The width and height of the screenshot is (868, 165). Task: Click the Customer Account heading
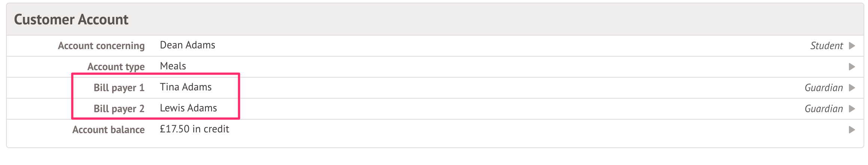point(71,19)
